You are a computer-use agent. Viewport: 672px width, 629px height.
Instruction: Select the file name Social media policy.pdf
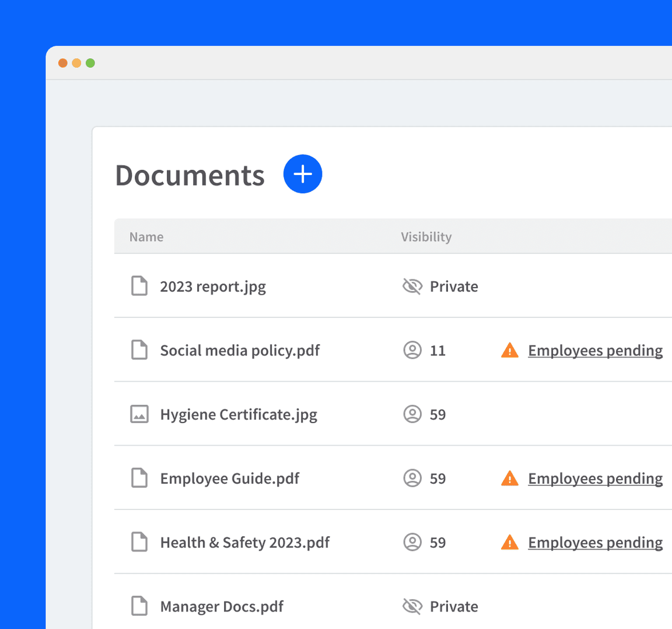pos(240,350)
